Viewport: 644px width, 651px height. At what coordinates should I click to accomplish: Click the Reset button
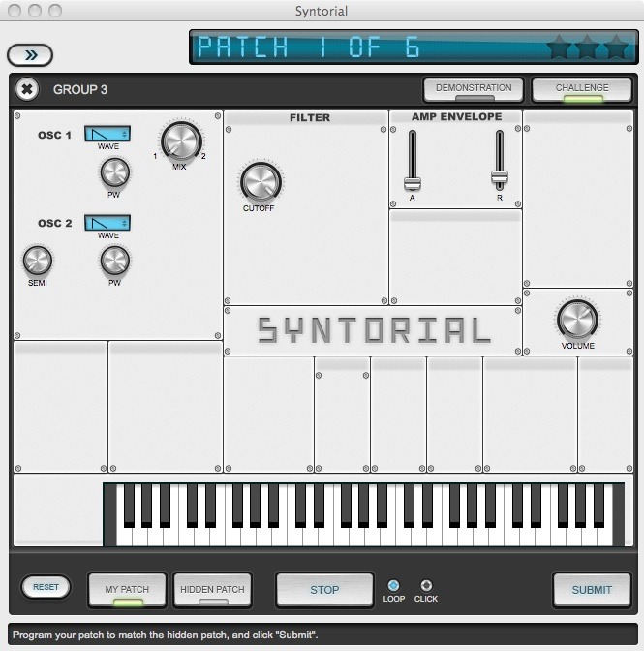tap(46, 587)
